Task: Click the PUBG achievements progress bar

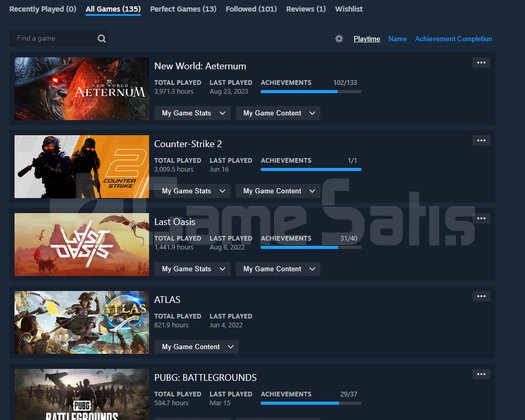Action: pos(311,403)
